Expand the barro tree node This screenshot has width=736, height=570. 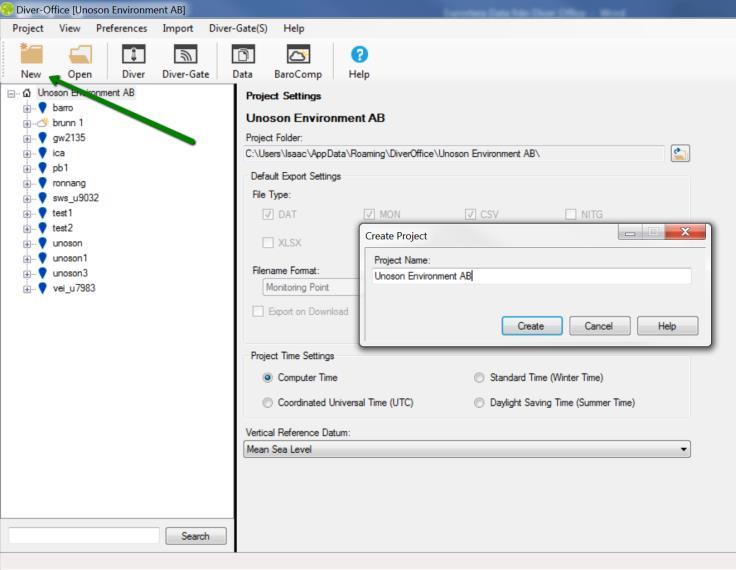(27, 109)
